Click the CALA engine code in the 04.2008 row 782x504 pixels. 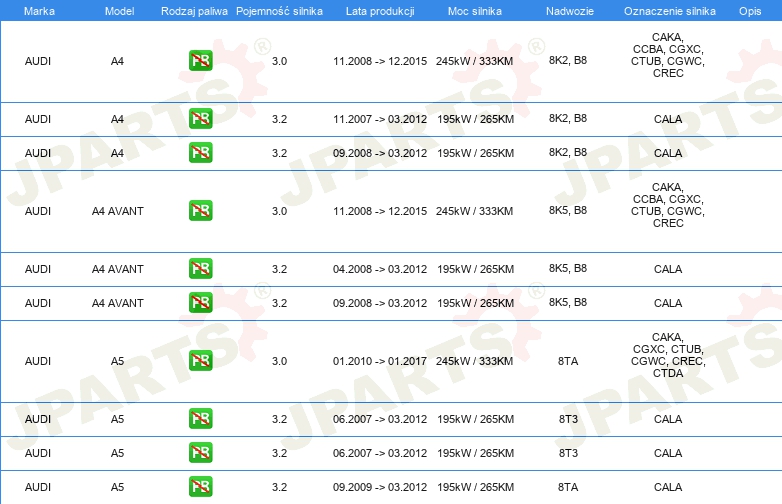pyautogui.click(x=668, y=269)
